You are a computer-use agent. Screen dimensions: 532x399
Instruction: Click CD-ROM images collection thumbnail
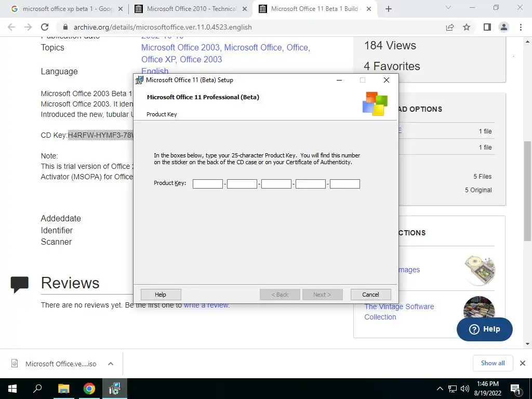point(480,270)
